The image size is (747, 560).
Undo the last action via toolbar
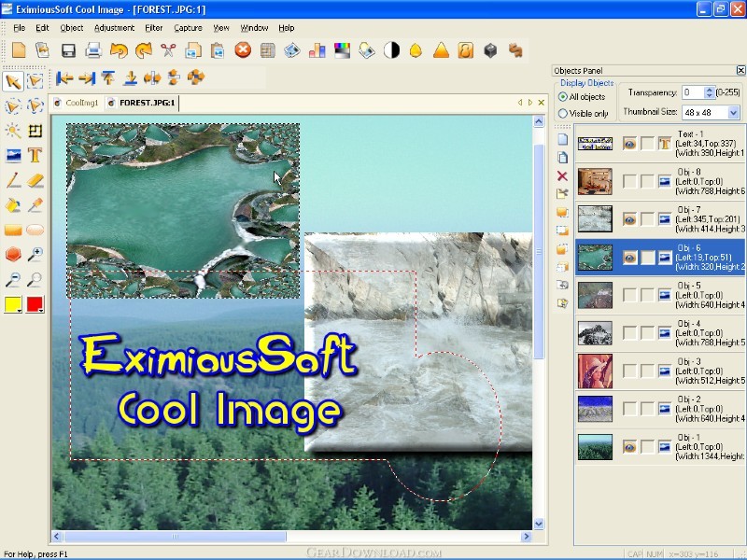click(x=119, y=50)
